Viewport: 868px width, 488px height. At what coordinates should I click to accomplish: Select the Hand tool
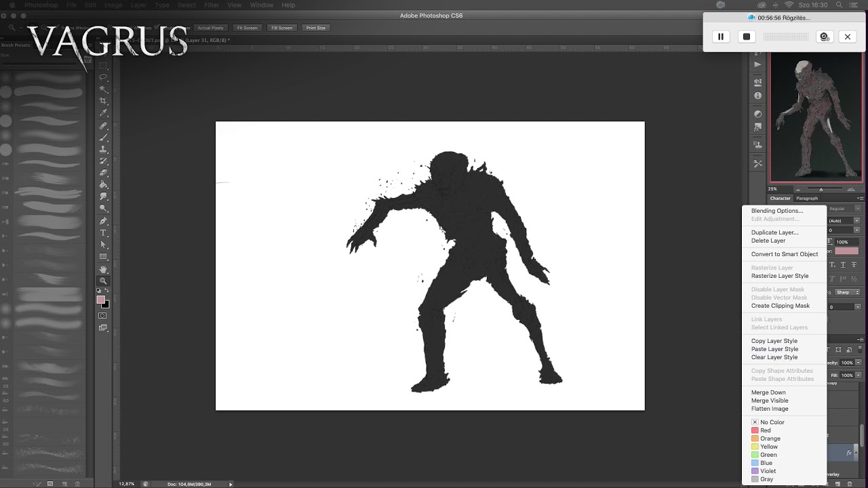point(104,269)
